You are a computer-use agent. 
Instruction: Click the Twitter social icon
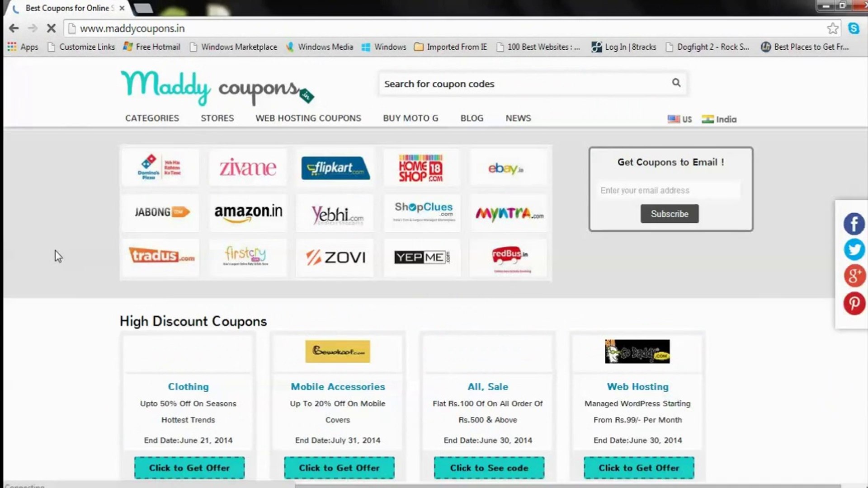pos(854,249)
